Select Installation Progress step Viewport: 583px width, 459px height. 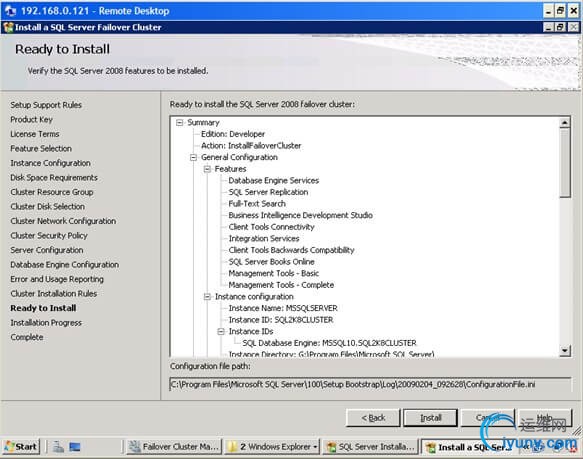tap(46, 323)
